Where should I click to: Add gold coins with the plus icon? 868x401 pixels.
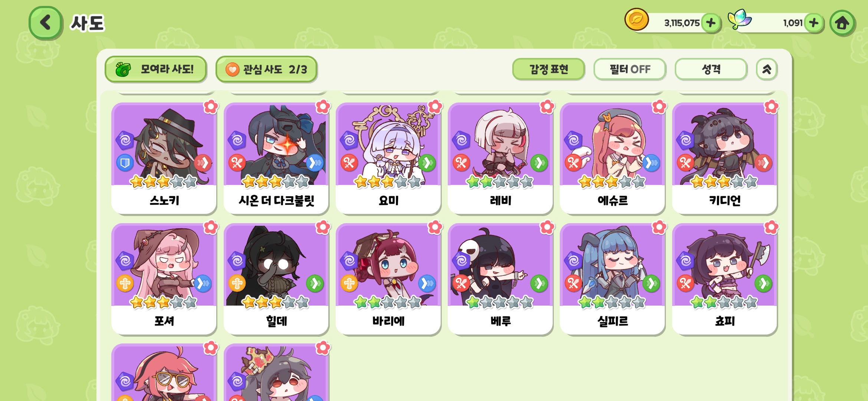coord(711,23)
